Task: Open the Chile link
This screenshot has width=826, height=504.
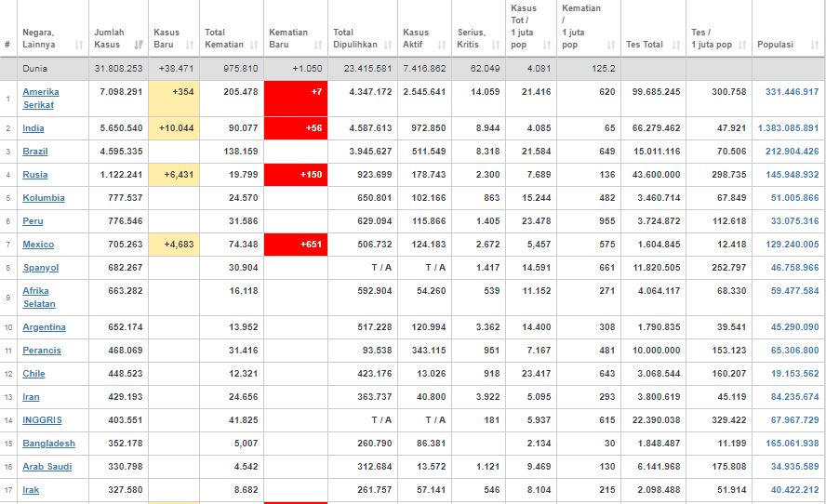Action: pos(33,374)
